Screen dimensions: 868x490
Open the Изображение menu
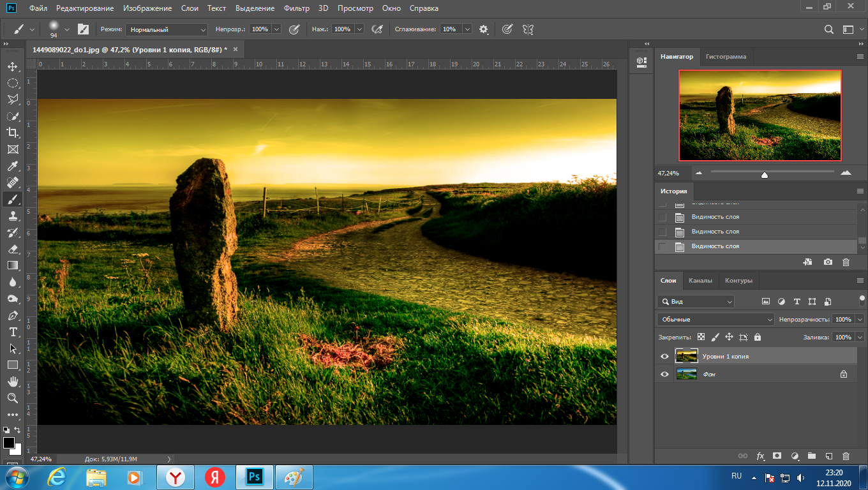pos(149,8)
